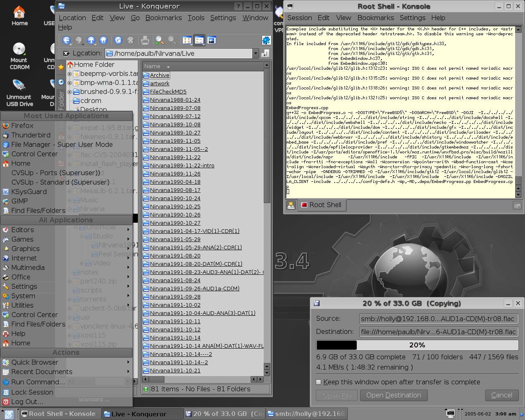Click the Reload icon in Konqueror toolbar
The image size is (525, 420).
(118, 40)
